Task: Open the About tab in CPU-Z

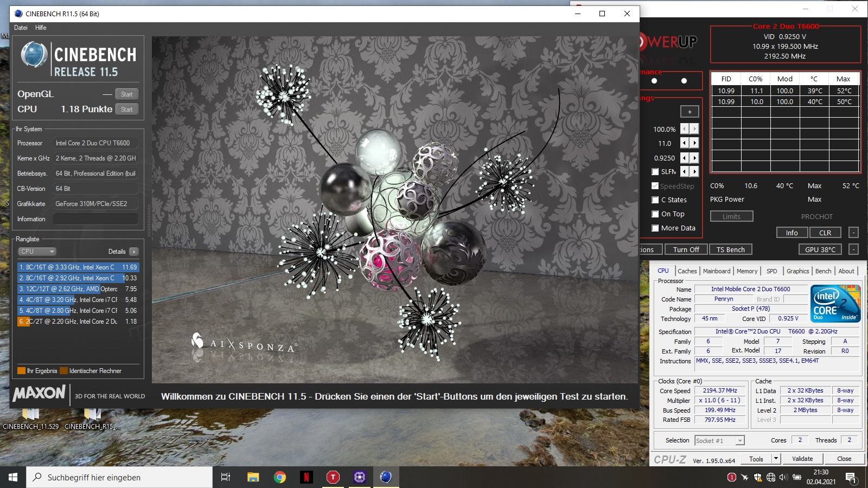Action: [x=846, y=271]
